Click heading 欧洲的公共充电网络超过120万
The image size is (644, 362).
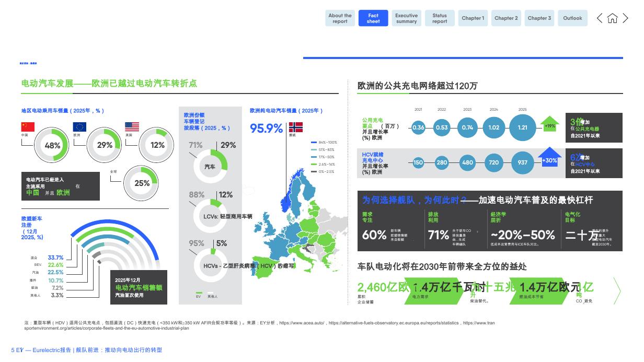(x=417, y=86)
